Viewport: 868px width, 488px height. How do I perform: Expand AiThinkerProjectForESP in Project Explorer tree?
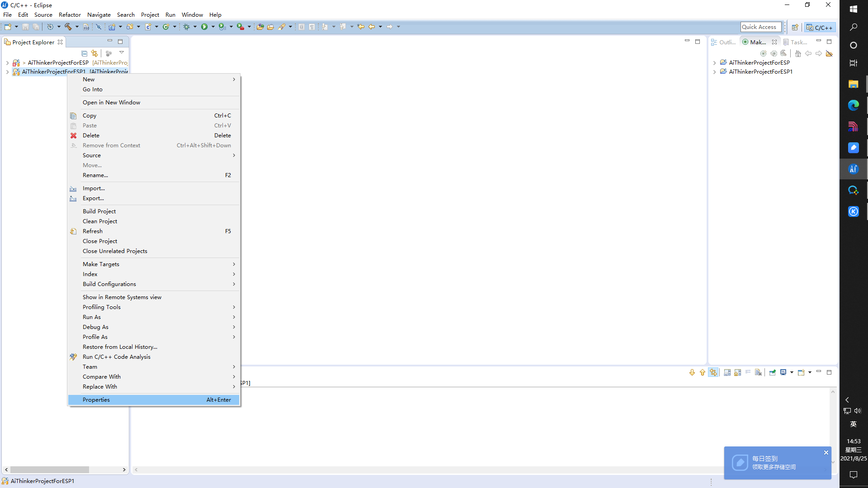7,63
